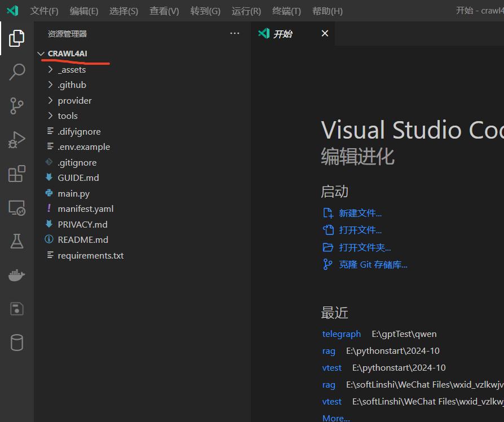Expand the _assets folder
The height and width of the screenshot is (422, 504).
(x=50, y=69)
